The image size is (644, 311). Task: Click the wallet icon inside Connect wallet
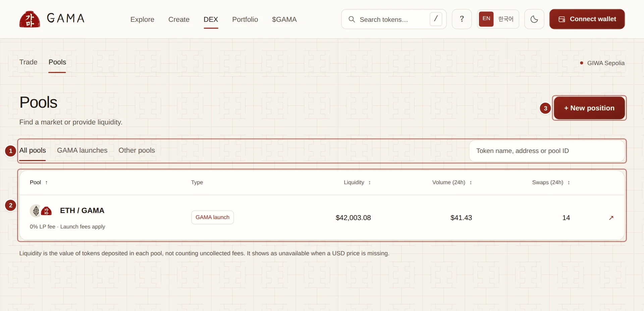point(562,19)
